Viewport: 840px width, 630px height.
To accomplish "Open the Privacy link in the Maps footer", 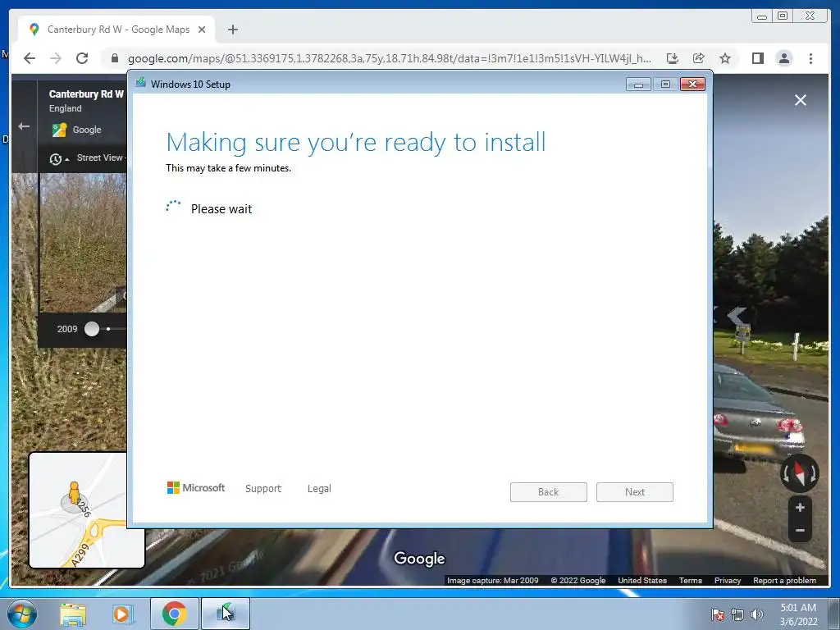I will (728, 580).
